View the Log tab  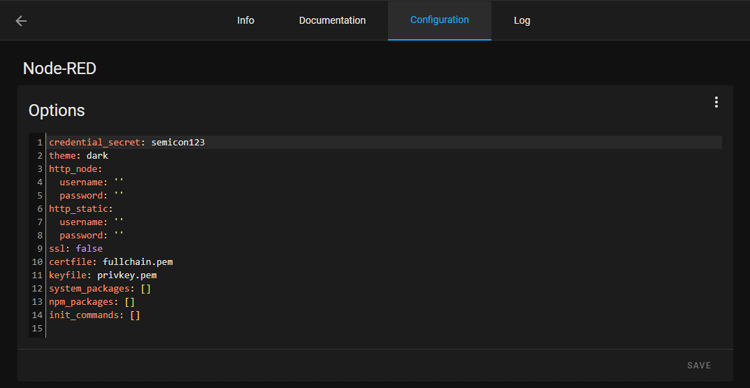point(522,21)
